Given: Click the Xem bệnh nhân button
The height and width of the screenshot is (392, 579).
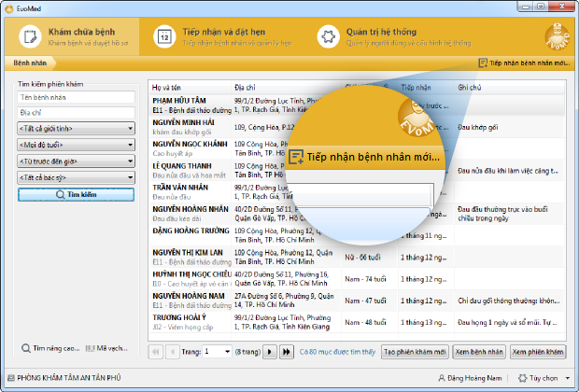Looking at the screenshot, I should click(479, 352).
